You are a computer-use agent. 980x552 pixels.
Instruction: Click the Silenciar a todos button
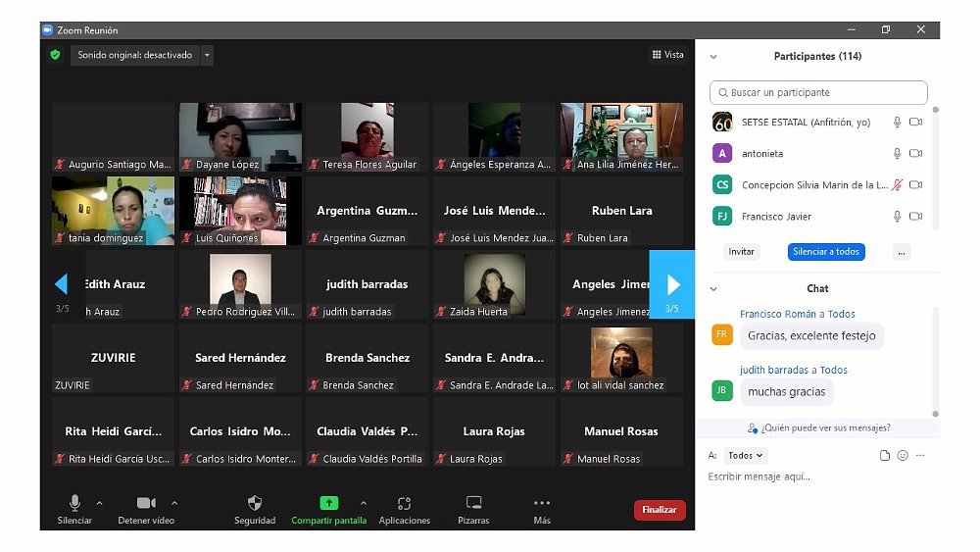pyautogui.click(x=826, y=252)
